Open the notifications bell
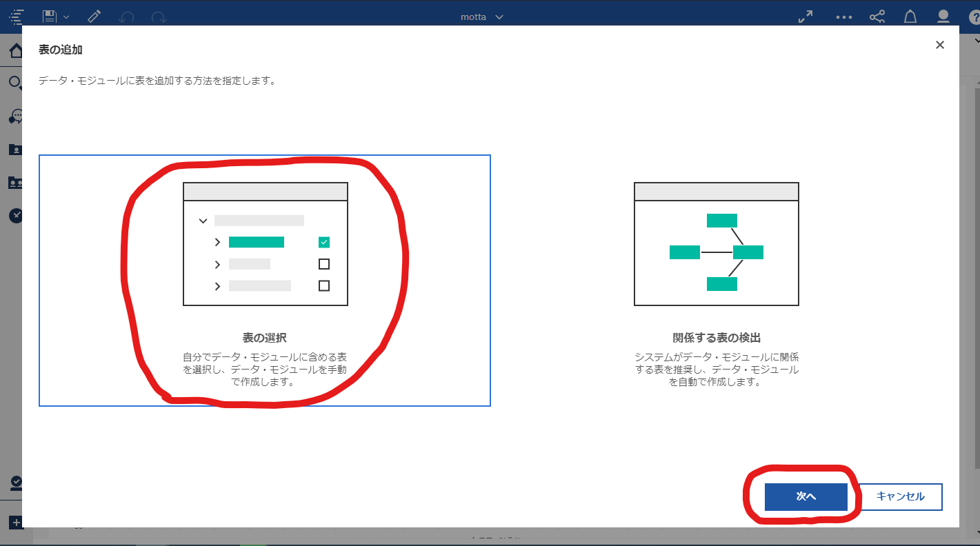Screen dimensions: 980x546 [910, 17]
